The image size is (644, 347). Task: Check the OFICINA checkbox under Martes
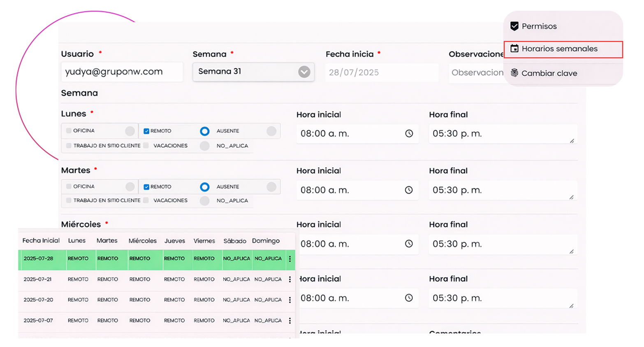pyautogui.click(x=69, y=186)
